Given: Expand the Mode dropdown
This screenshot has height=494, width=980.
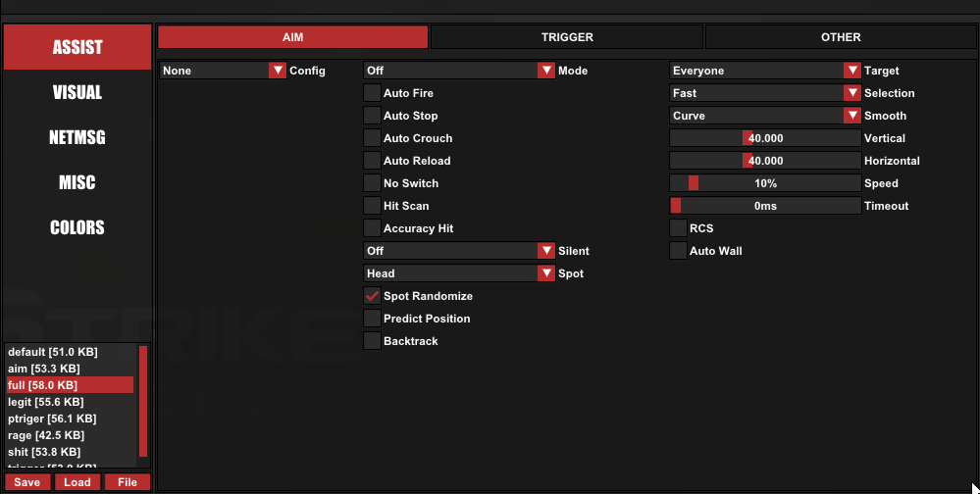Looking at the screenshot, I should [x=459, y=71].
